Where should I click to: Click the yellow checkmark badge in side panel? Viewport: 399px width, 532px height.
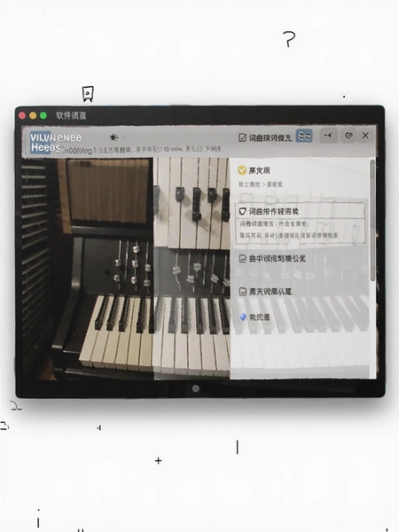pos(242,170)
